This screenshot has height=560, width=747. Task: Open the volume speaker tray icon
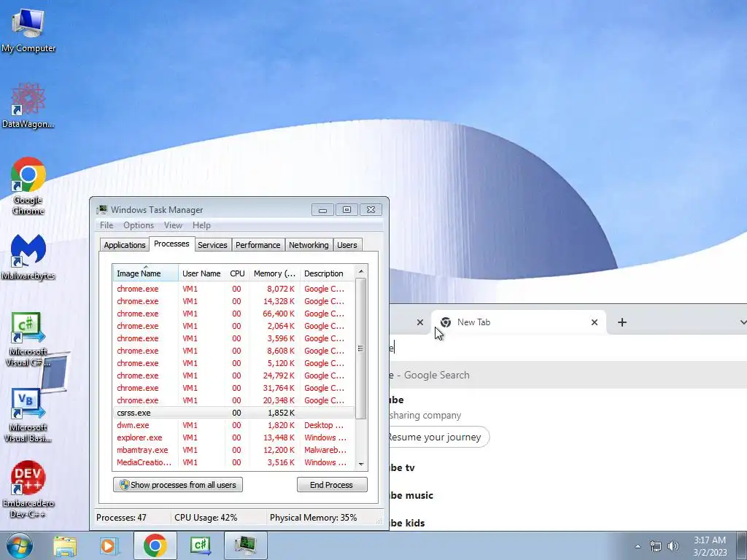(x=673, y=546)
